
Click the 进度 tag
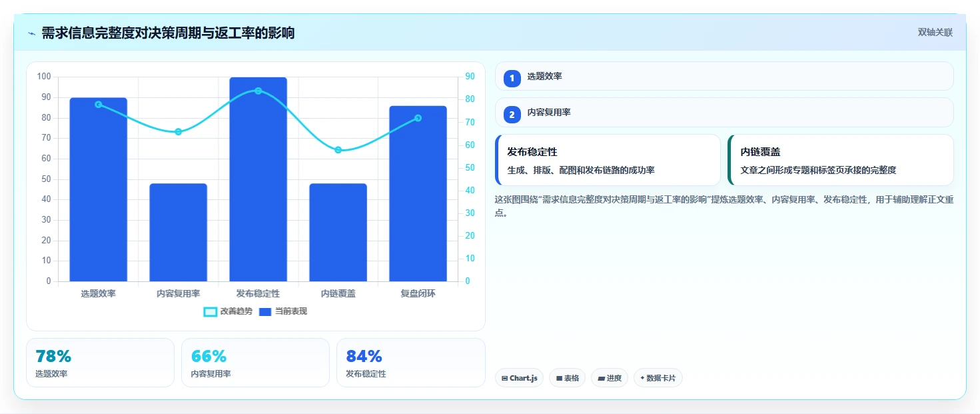tap(609, 378)
